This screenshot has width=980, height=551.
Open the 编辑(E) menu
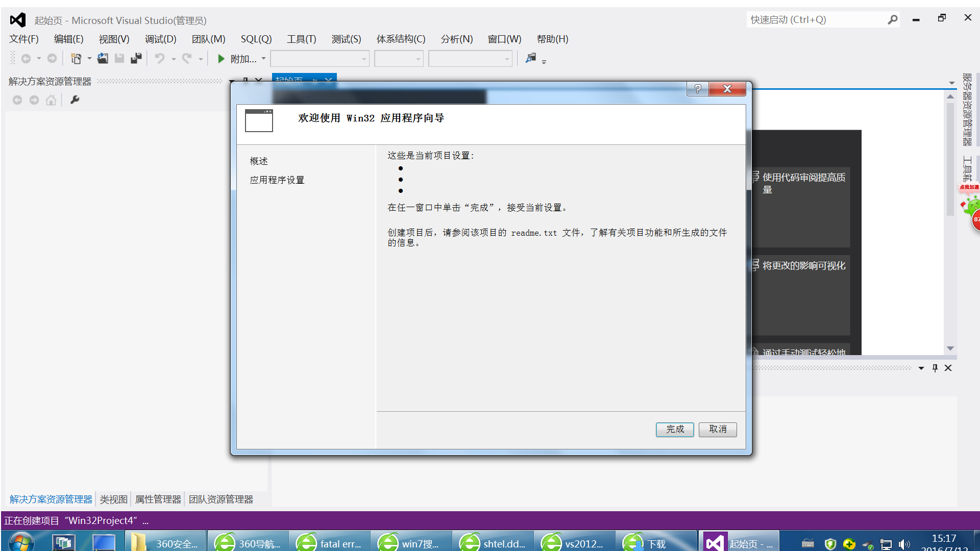(68, 39)
